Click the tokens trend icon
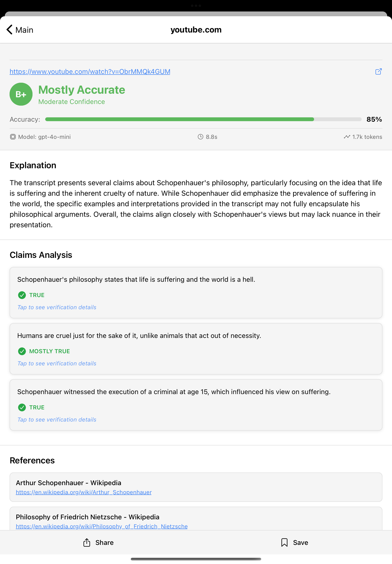Screen dimensions: 392x564 347,137
